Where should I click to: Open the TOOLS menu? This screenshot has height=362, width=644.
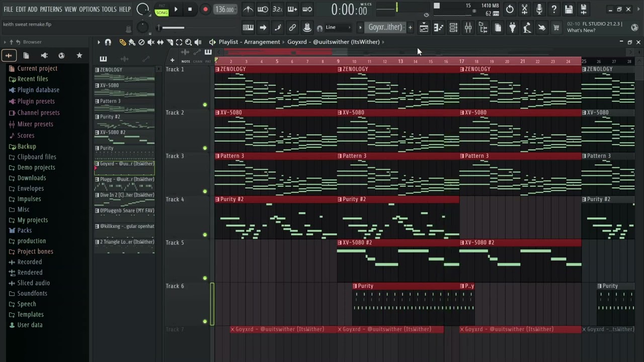pos(109,9)
